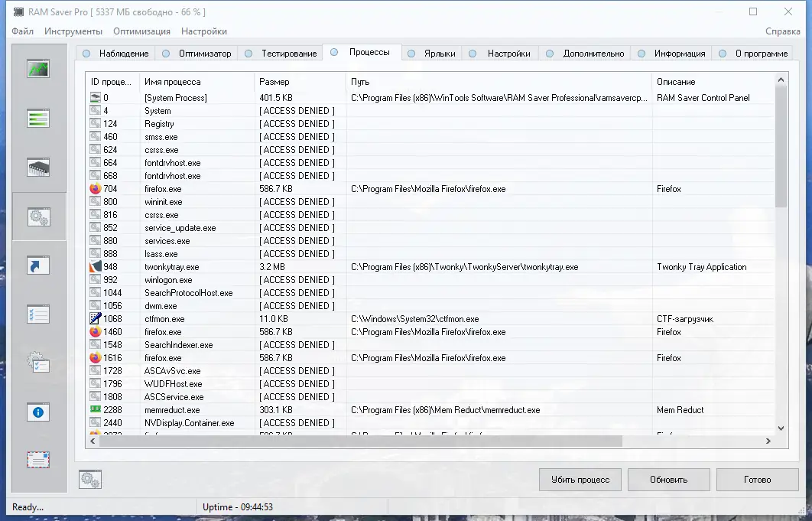Screen dimensions: 812x521
Task: Click Firefox icon for process 1616
Action: click(x=96, y=358)
